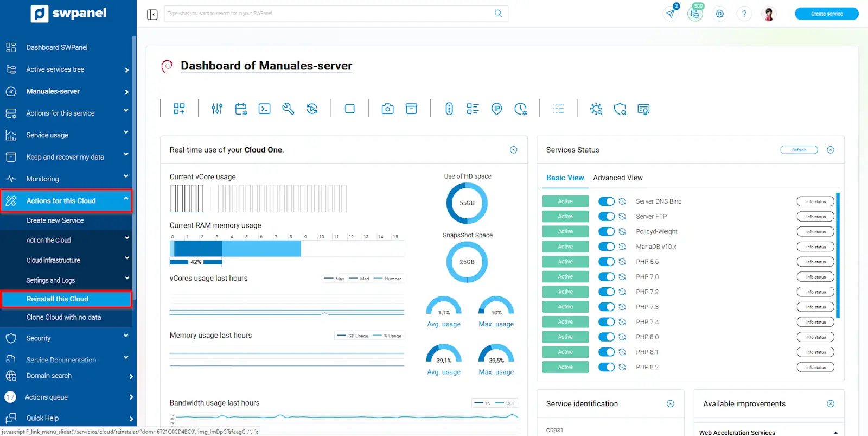Click the search magnifier icon

(499, 14)
